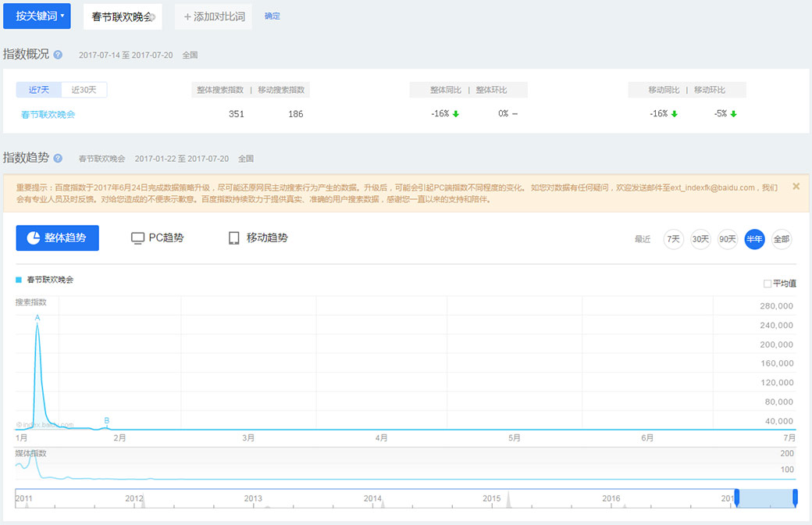Select the 30天 time range
The height and width of the screenshot is (525, 812).
tap(700, 239)
